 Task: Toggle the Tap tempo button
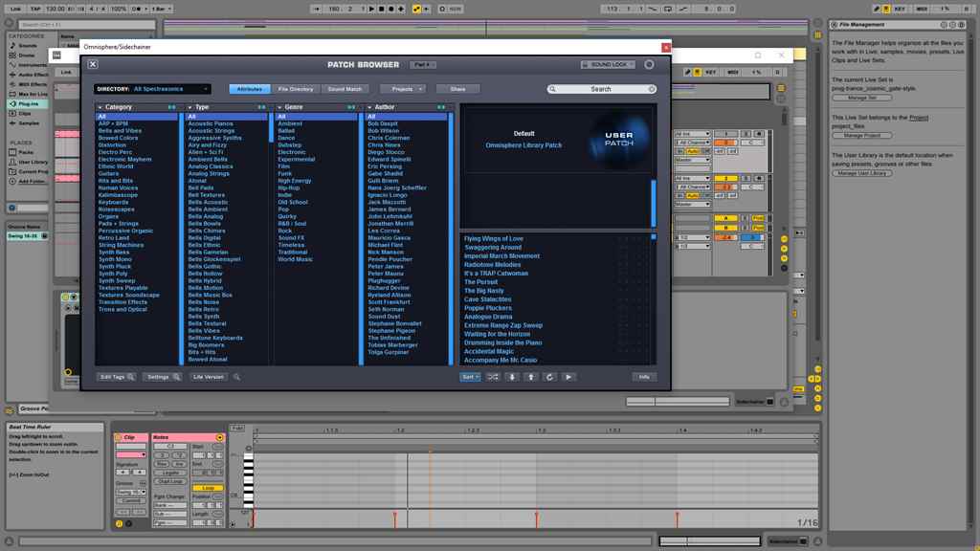(x=35, y=9)
